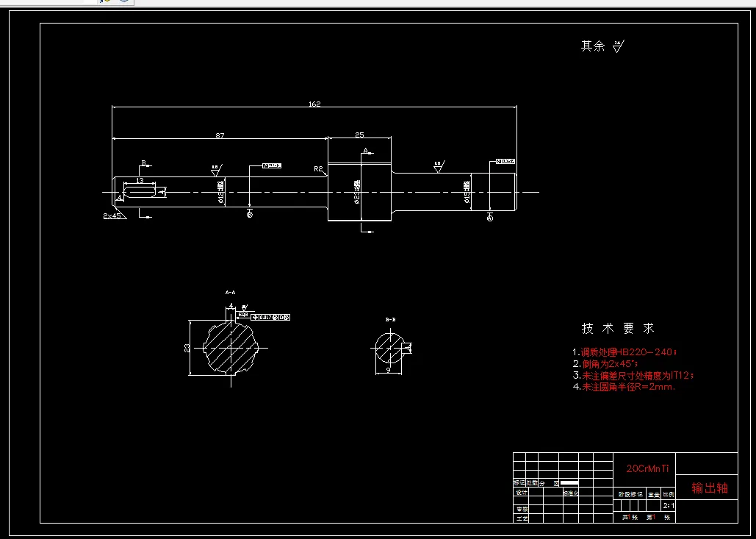Select note 4 未注圆角半径R=2mm
Viewport: 756px width, 539px height.
(624, 387)
